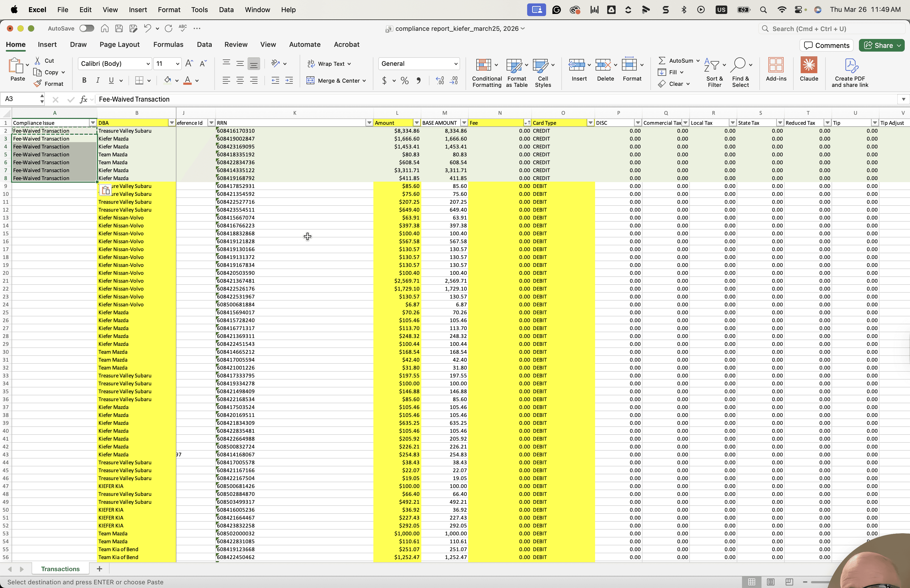This screenshot has height=588, width=910.
Task: Apply bold formatting
Action: click(x=85, y=80)
